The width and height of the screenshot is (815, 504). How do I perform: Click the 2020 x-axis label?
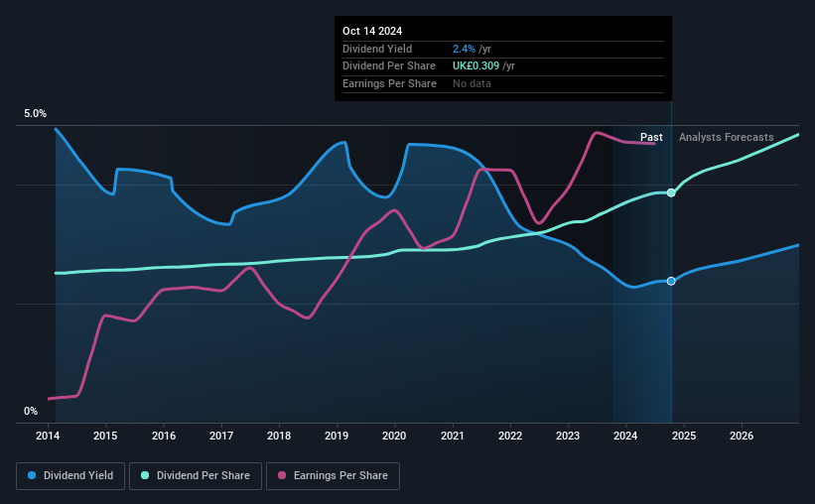coord(394,436)
